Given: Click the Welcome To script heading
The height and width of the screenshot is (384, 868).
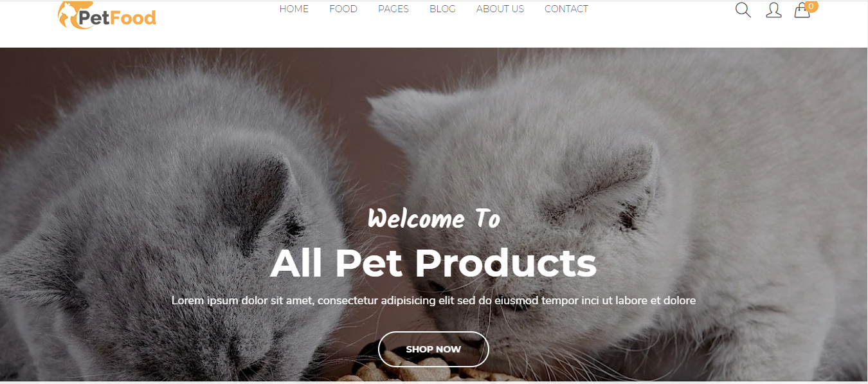Looking at the screenshot, I should 434,219.
